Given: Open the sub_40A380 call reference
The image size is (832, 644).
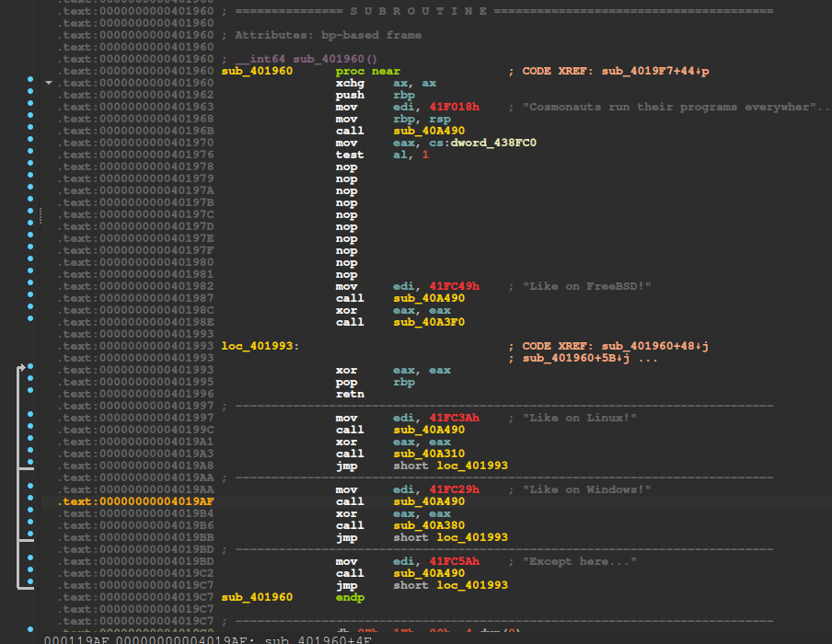Looking at the screenshot, I should click(428, 525).
